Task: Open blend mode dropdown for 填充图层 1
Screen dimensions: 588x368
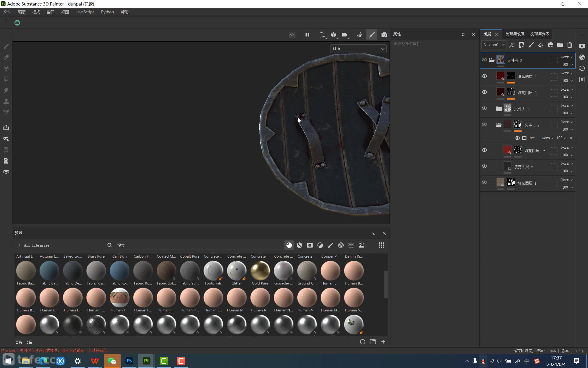Action: (567, 180)
